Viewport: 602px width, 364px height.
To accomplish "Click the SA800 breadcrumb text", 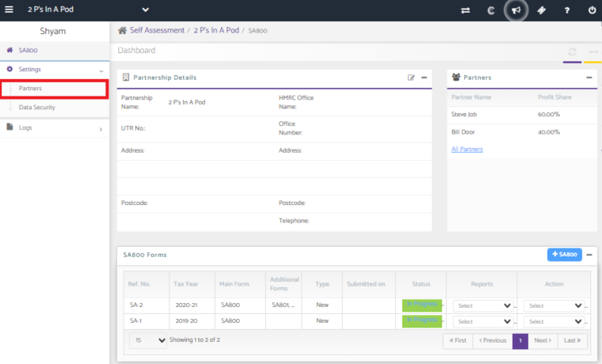I will pyautogui.click(x=257, y=31).
